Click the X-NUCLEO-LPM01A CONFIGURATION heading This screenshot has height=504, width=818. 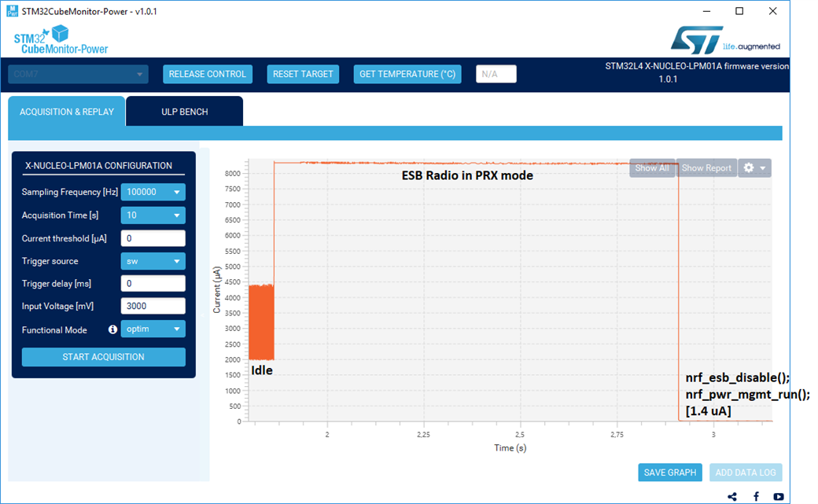98,165
